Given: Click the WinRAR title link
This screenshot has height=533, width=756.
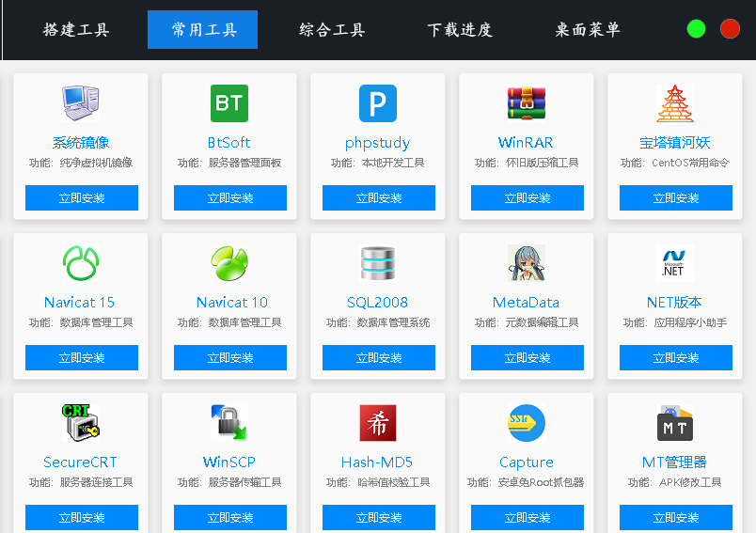Looking at the screenshot, I should point(526,143).
